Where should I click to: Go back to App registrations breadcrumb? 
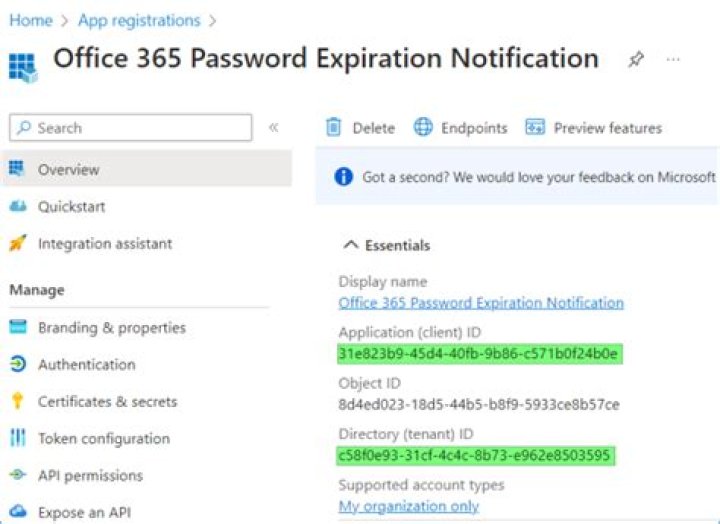[139, 21]
